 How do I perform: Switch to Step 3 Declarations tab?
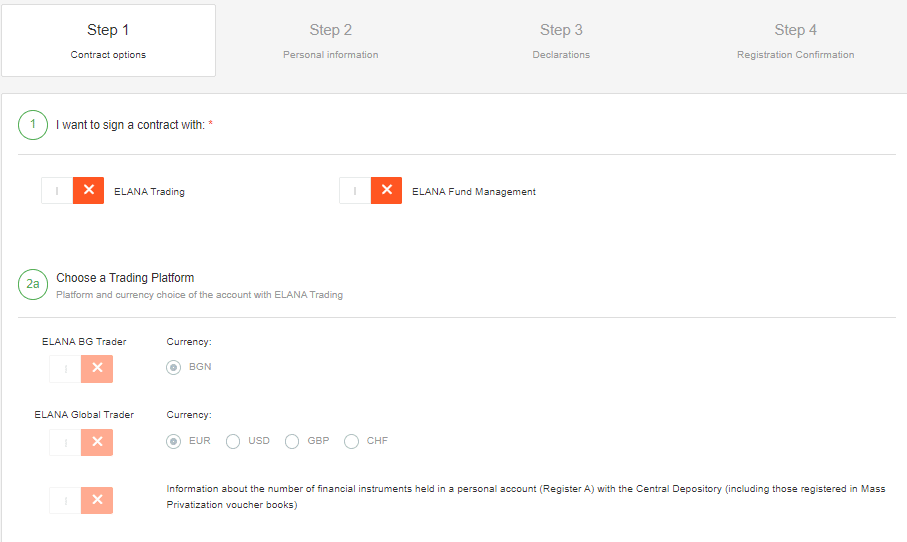click(x=561, y=40)
